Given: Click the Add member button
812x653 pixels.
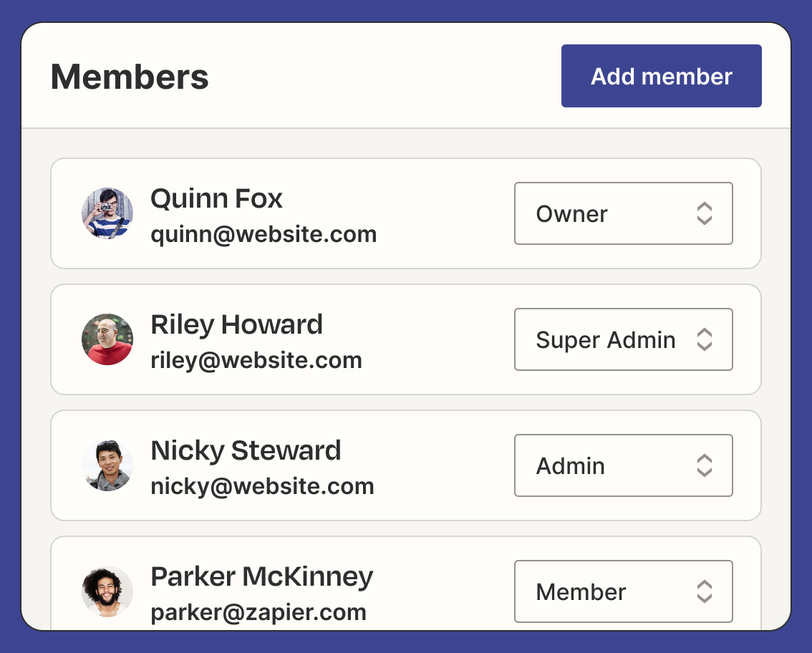Looking at the screenshot, I should click(661, 77).
